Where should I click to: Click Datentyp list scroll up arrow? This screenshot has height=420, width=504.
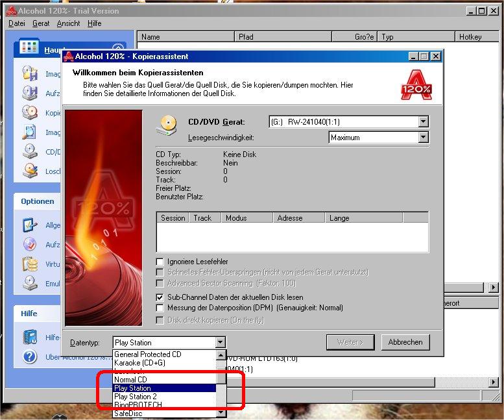221,355
